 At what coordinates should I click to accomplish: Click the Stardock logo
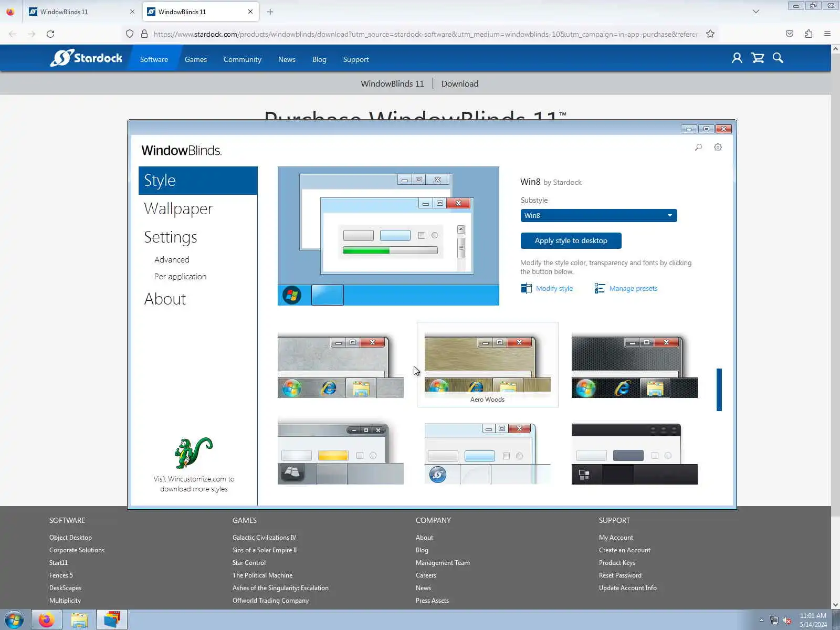coord(86,58)
